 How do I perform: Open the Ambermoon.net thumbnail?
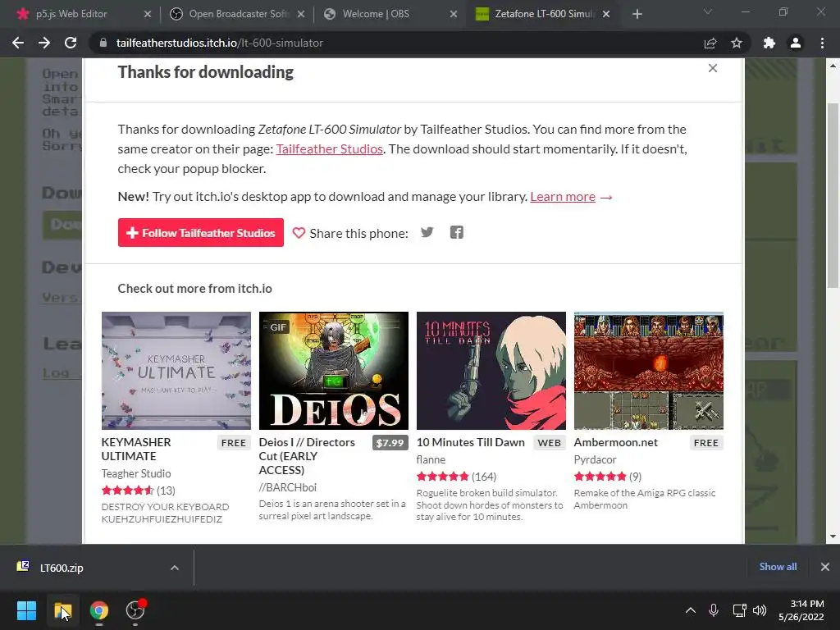648,371
